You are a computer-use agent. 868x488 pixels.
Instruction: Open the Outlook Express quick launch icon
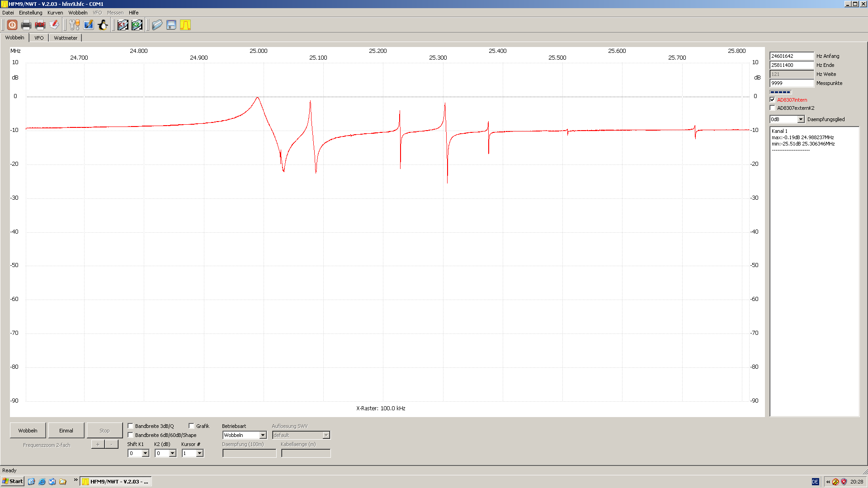[52, 482]
